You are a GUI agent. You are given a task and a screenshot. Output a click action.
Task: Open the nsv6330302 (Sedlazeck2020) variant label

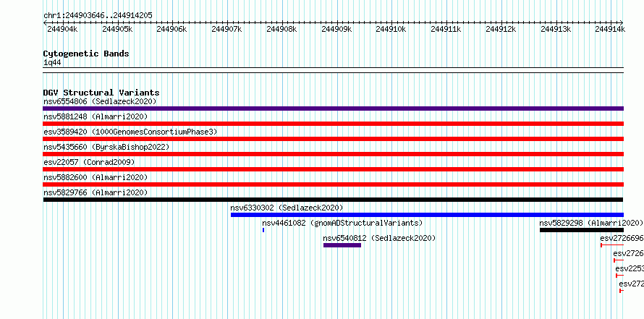(x=287, y=208)
